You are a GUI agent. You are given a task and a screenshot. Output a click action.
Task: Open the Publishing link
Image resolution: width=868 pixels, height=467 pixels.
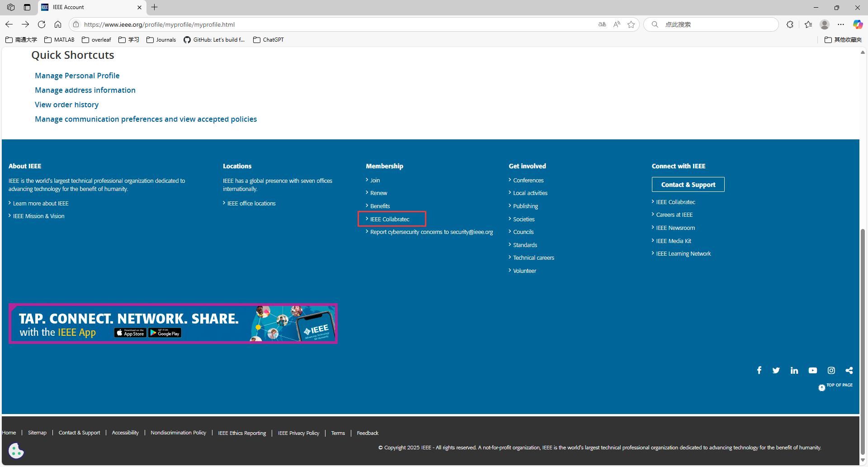tap(525, 206)
